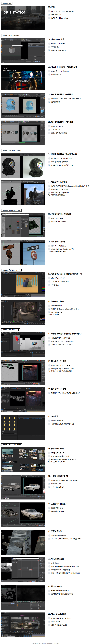
Task: Select the 第 04 节 标志 section label
Action: 11,210
